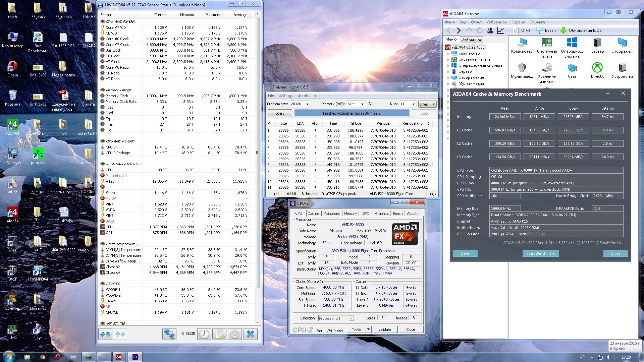The width and height of the screenshot is (644, 362).
Task: Click AIDA64 graph chart toolbar icon
Action: point(500,31)
